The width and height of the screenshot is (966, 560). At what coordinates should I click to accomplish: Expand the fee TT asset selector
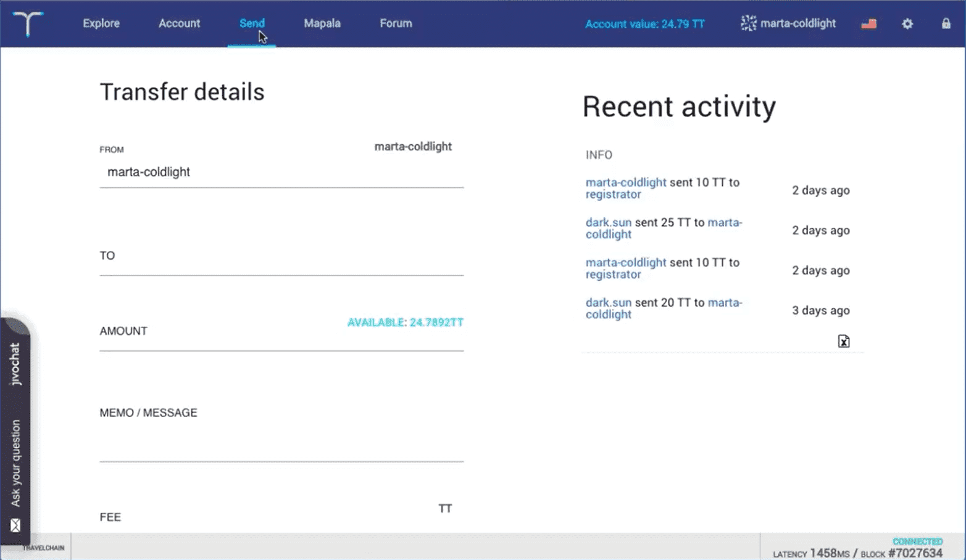[x=445, y=508]
